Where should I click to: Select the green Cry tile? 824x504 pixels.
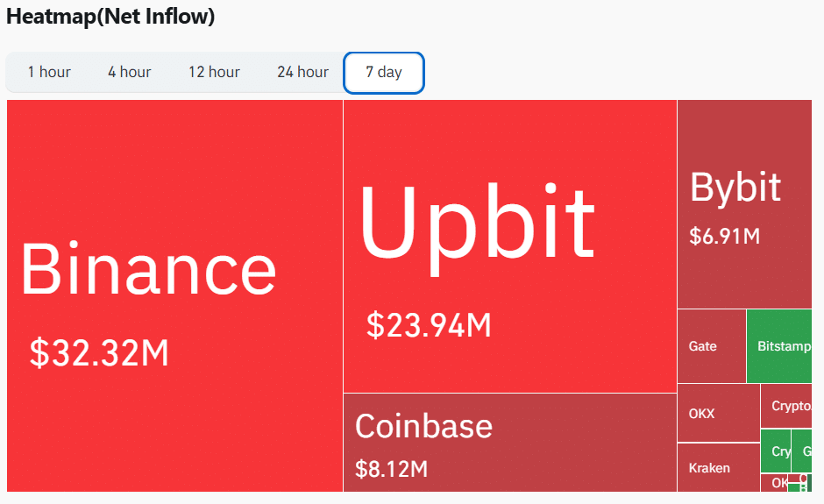[x=776, y=451]
